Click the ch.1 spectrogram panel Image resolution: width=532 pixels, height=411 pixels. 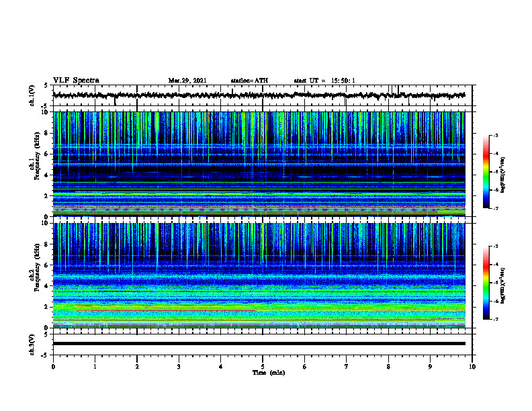coord(259,164)
